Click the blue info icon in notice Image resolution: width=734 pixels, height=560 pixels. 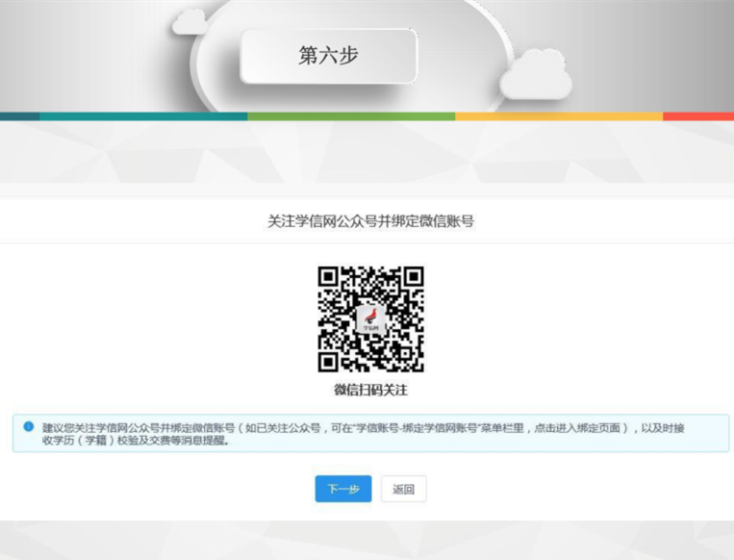[29, 426]
